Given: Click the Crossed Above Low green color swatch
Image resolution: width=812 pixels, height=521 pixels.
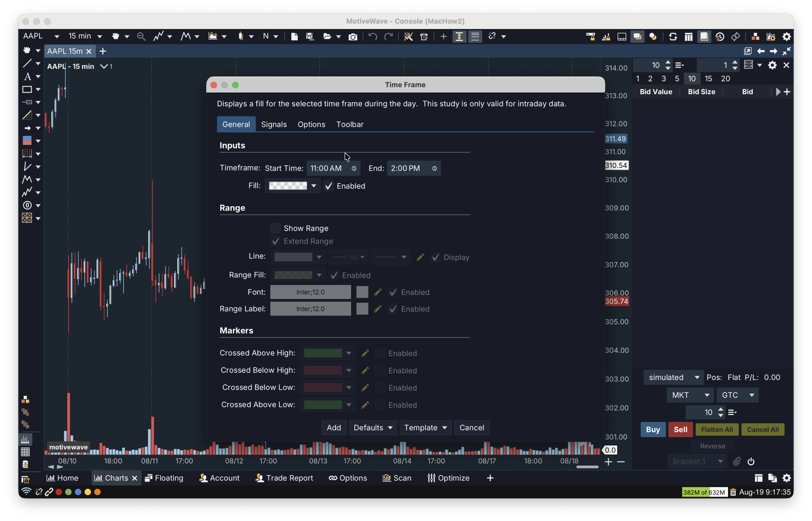Looking at the screenshot, I should [323, 405].
